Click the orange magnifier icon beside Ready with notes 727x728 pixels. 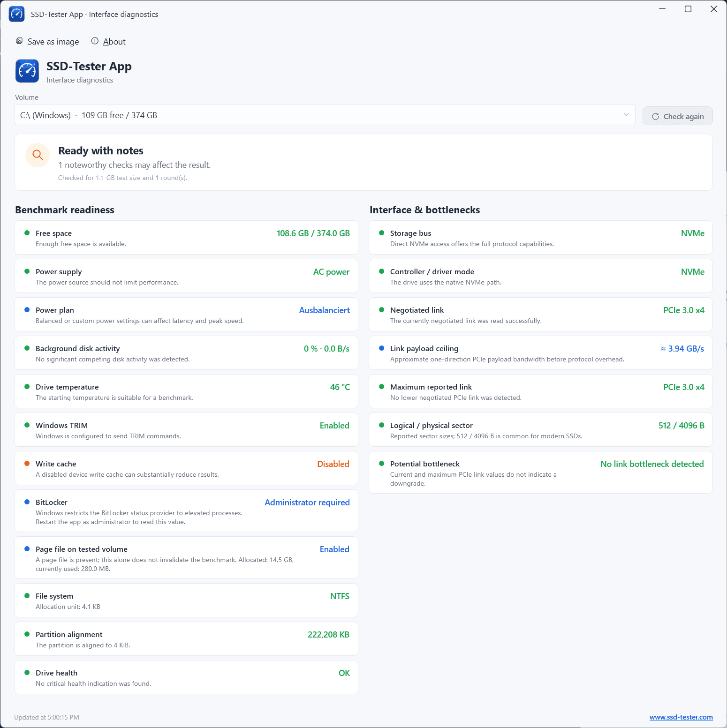coord(38,155)
